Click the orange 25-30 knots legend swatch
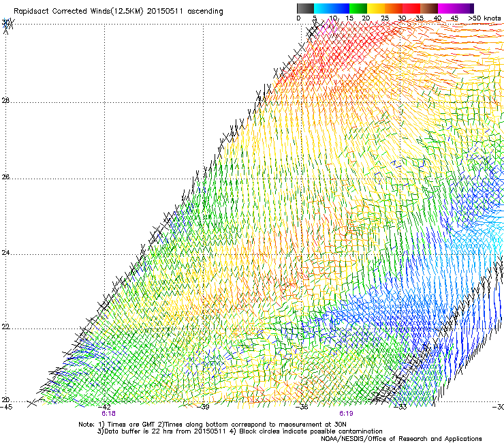The width and height of the screenshot is (504, 443). pos(394,8)
